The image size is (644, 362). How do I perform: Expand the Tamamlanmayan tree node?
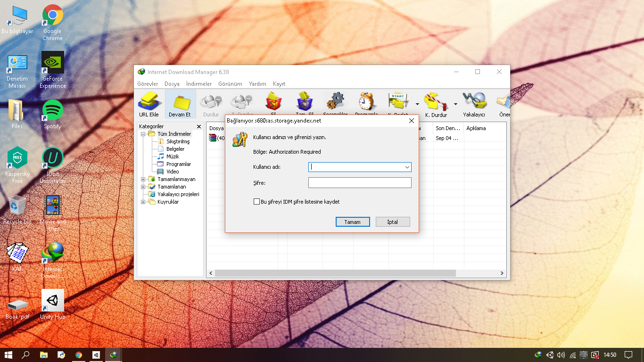point(143,179)
